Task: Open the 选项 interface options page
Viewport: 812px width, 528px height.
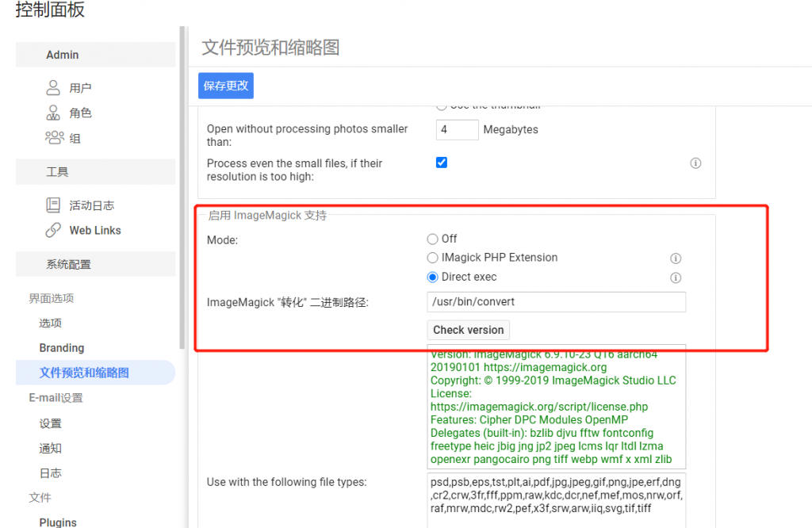Action: point(51,323)
